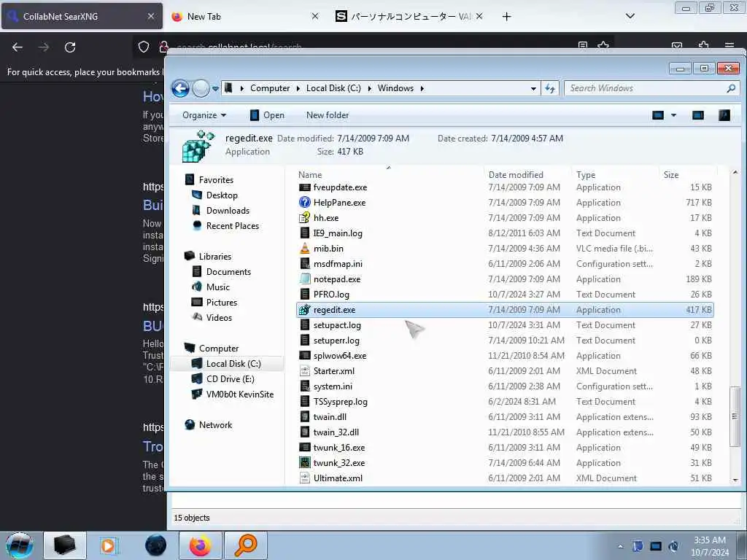Click the mib.bin VLC cone icon
This screenshot has height=560, width=747.
304,248
